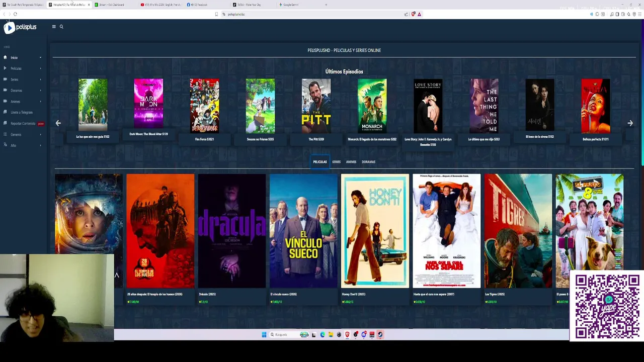Open Honey Don't! (2025) movie title
The image size is (644, 362).
(x=354, y=294)
